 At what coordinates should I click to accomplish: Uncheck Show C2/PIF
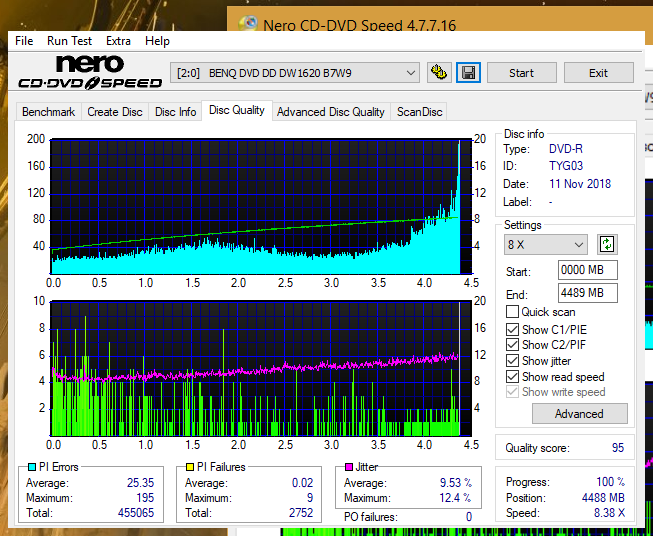point(512,345)
